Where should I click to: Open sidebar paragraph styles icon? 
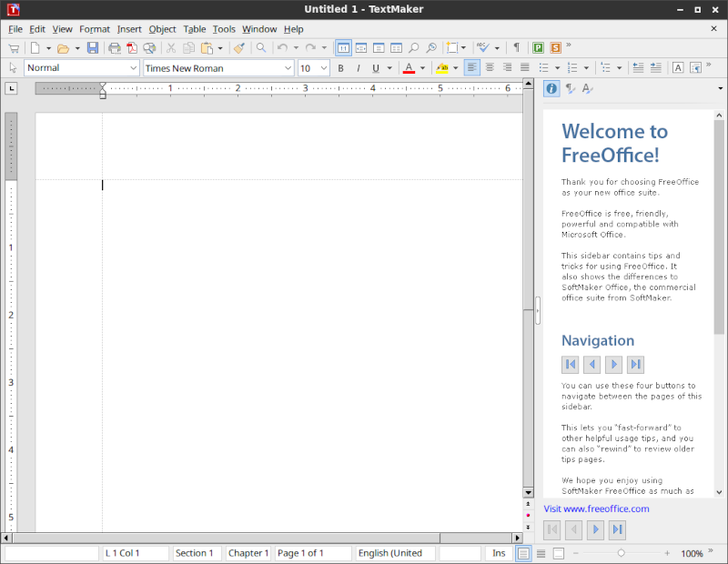(571, 88)
